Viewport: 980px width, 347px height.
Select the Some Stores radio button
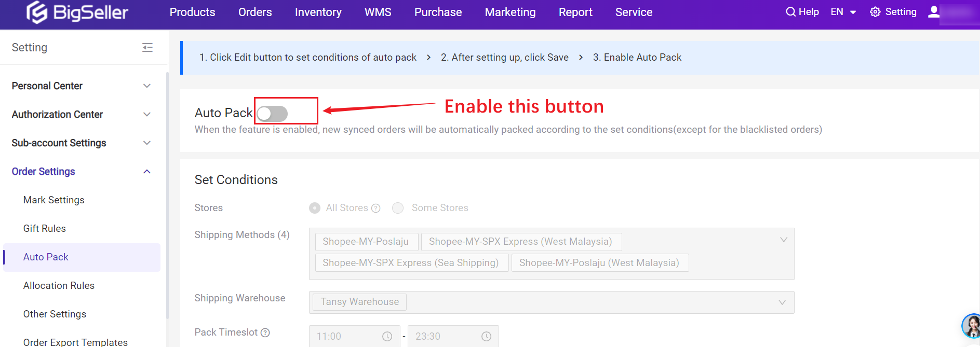(398, 208)
